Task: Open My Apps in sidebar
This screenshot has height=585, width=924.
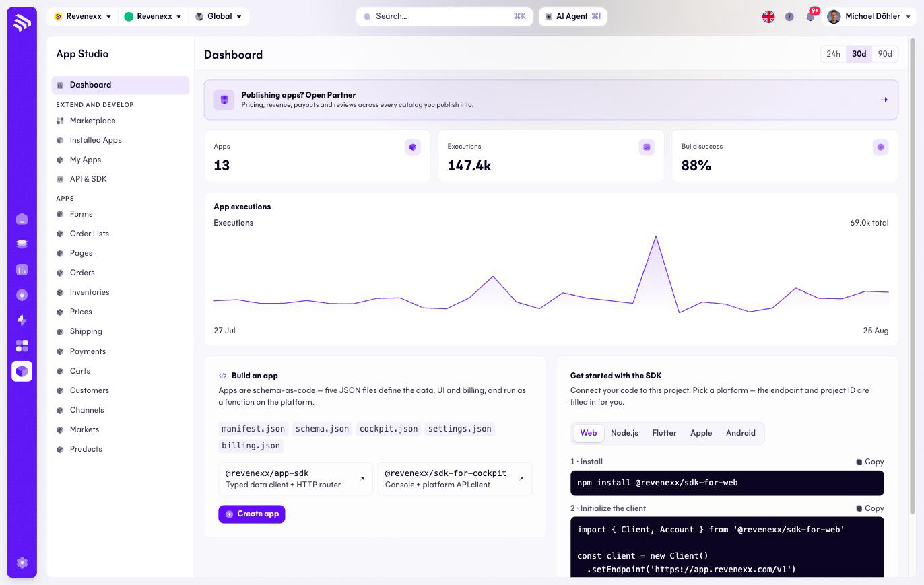Action: click(x=121, y=160)
